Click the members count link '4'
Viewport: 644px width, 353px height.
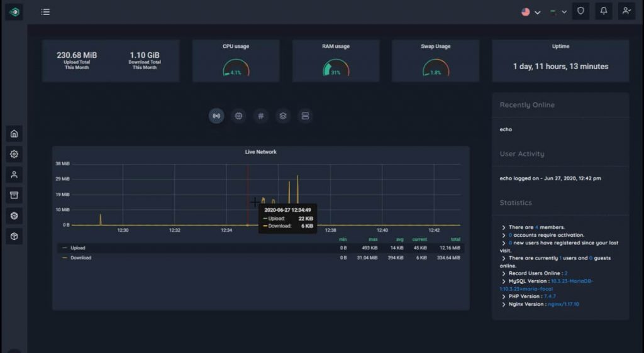coord(536,227)
